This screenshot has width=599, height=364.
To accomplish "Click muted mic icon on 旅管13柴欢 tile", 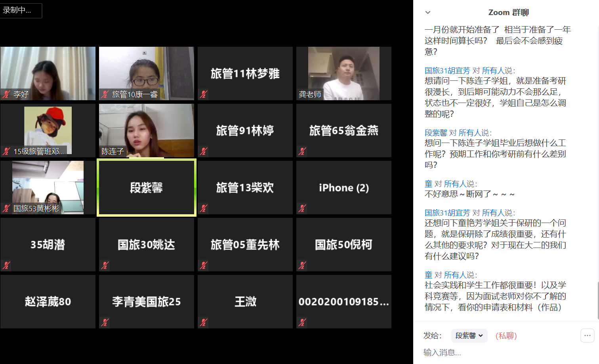I will pyautogui.click(x=204, y=208).
